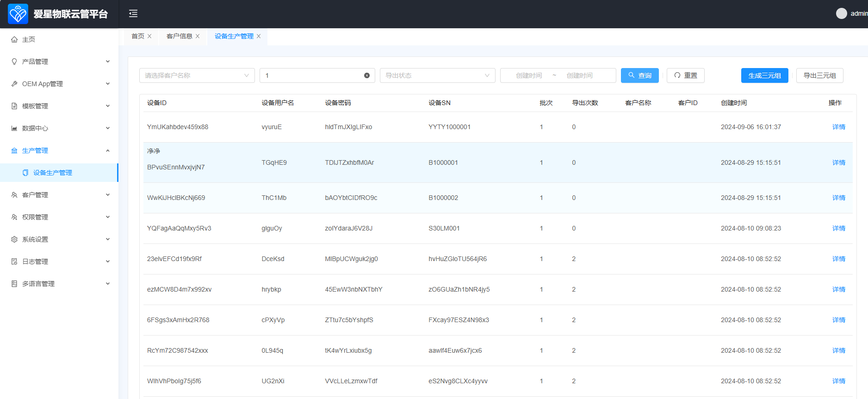Click the list icon for 多语言管理
Image resolution: width=868 pixels, height=399 pixels.
[x=14, y=284]
